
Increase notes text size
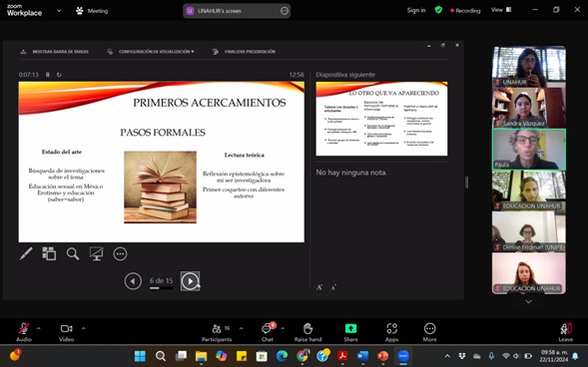pyautogui.click(x=319, y=287)
